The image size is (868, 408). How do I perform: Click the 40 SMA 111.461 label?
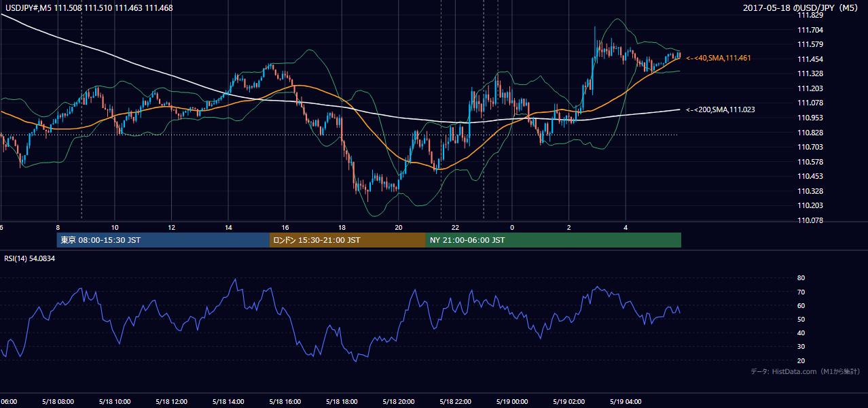point(719,58)
